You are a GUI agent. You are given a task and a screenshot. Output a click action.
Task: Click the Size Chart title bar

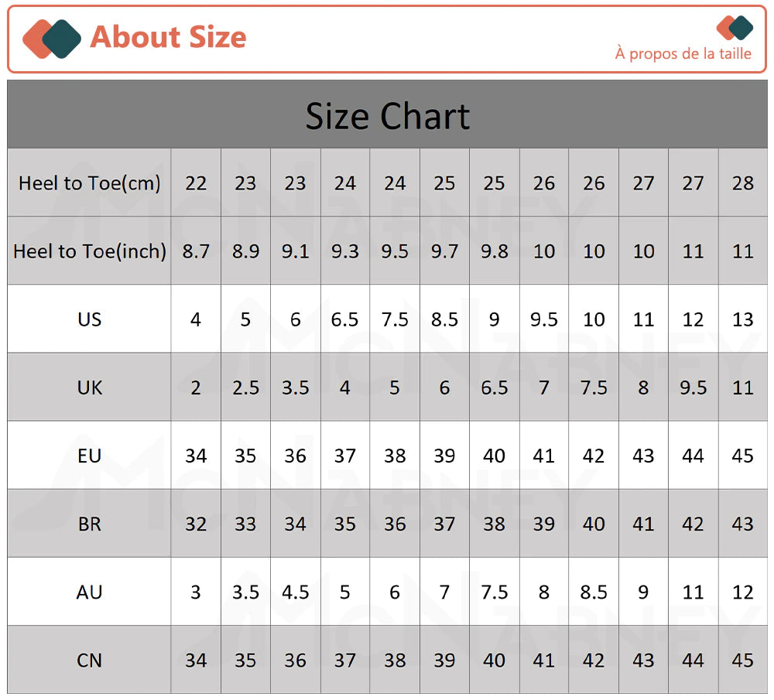[388, 114]
